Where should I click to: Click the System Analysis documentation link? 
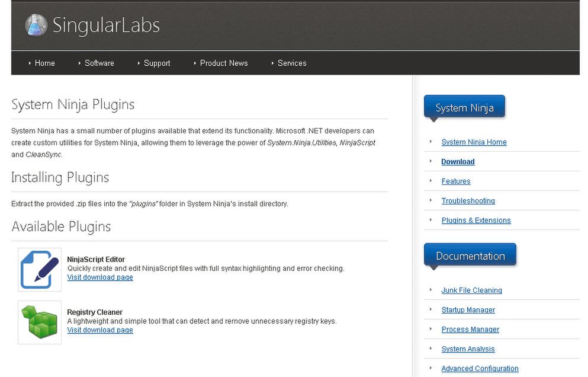[468, 349]
